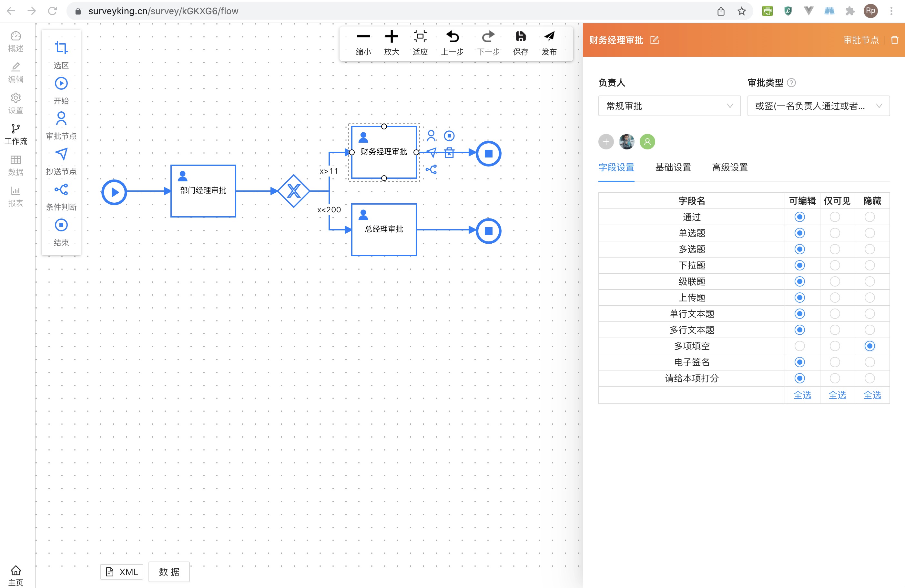Switch to the 基础设置 tab

(x=673, y=167)
